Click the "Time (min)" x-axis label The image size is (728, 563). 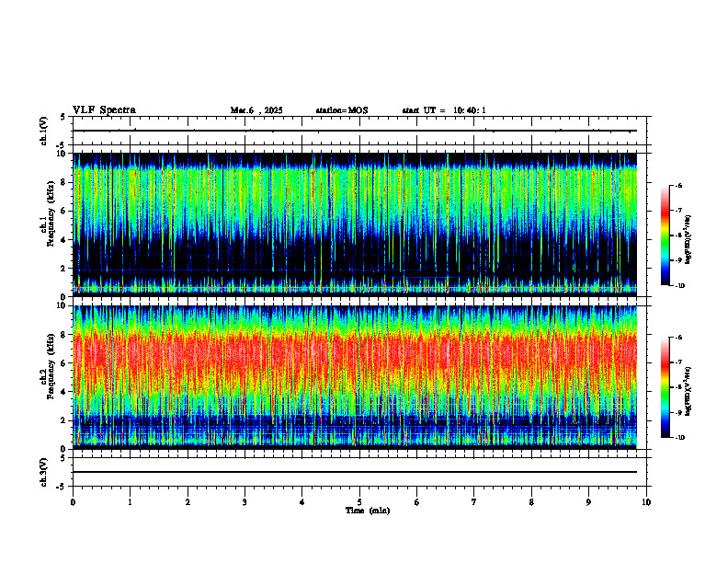pos(368,511)
